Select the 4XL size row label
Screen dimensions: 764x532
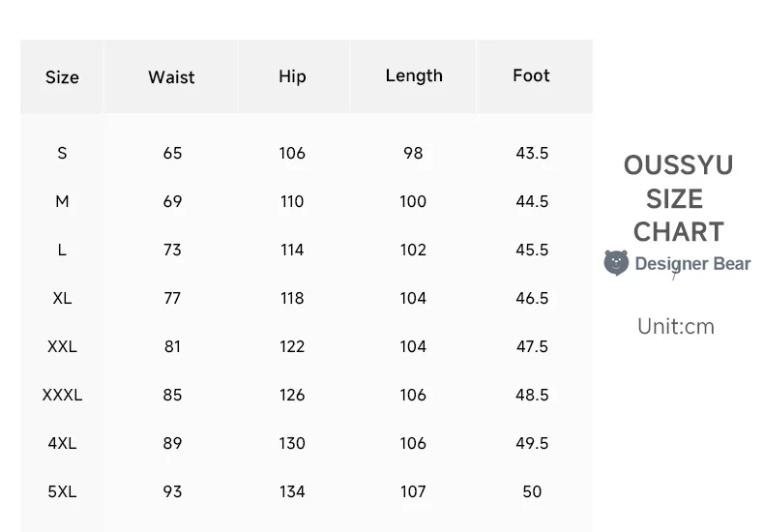click(62, 443)
